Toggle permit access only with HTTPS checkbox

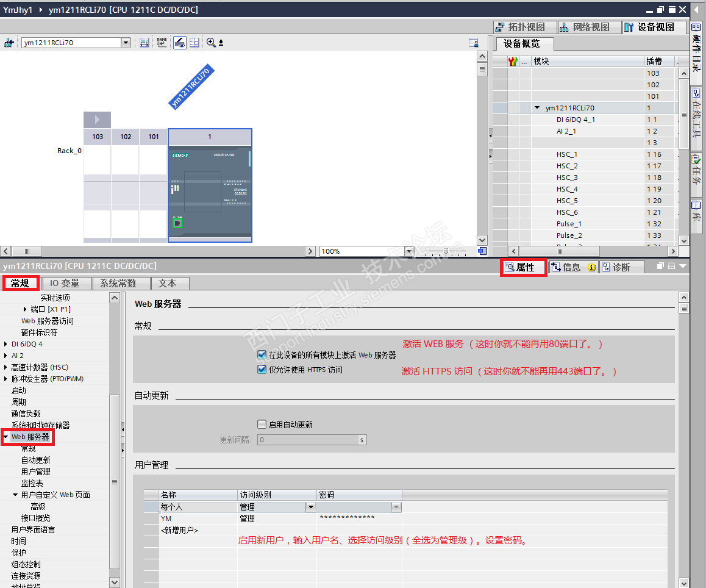pos(262,370)
